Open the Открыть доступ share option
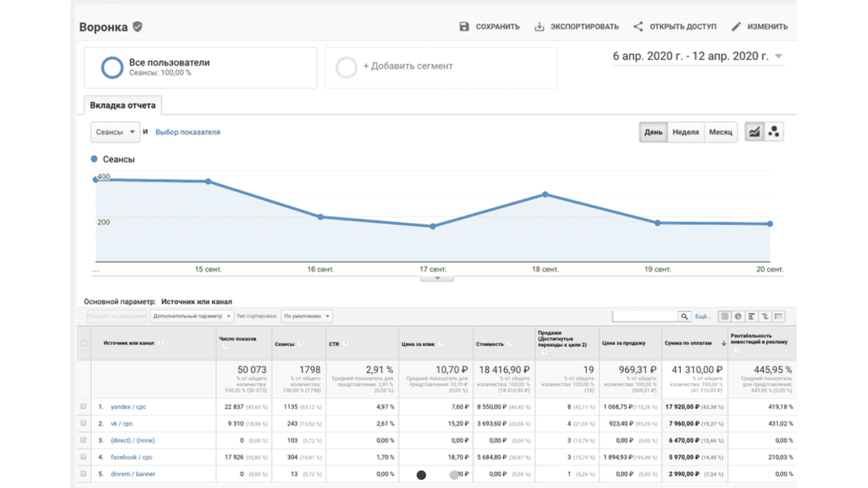 click(x=674, y=27)
